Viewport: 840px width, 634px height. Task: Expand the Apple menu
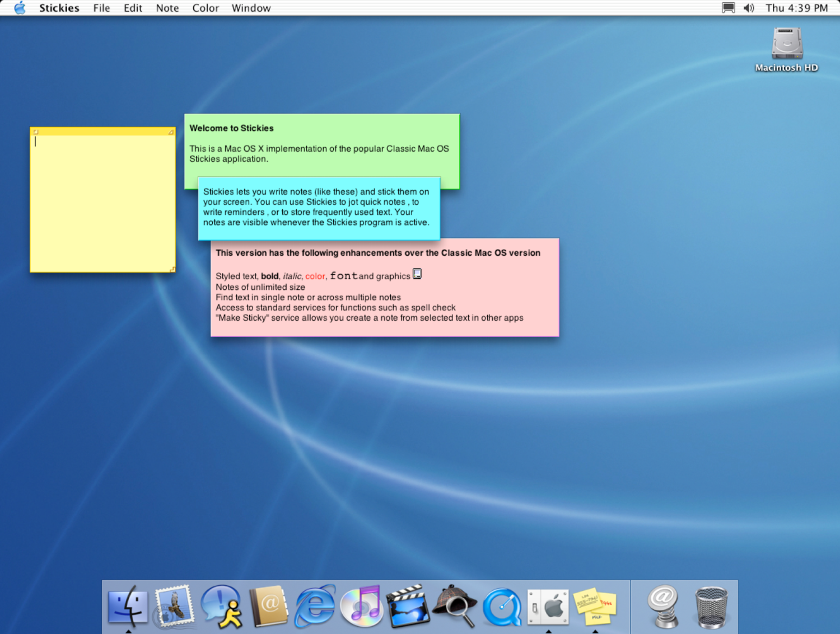pyautogui.click(x=20, y=8)
